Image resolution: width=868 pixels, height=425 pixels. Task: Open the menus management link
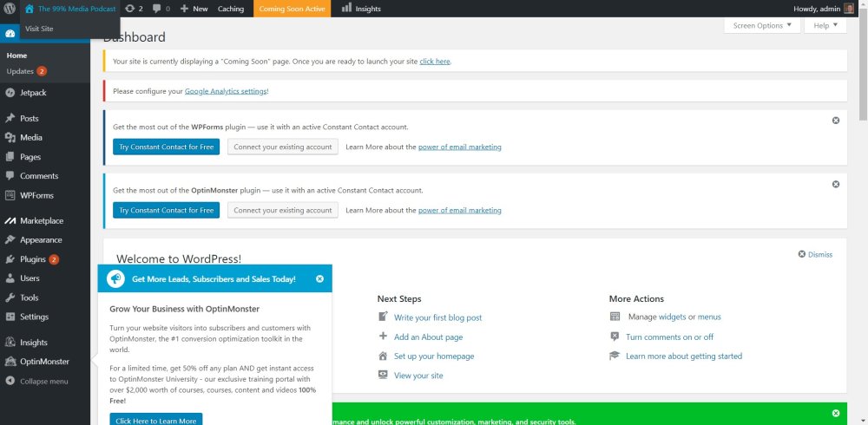709,317
